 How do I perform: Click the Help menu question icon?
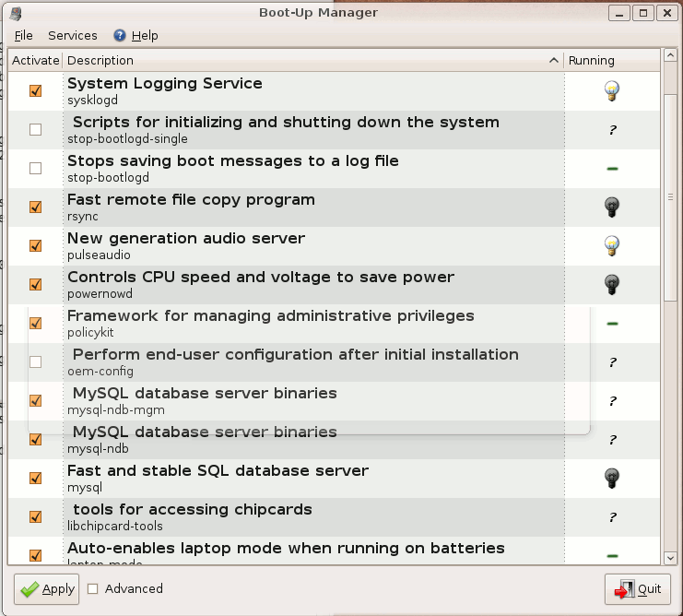point(120,35)
